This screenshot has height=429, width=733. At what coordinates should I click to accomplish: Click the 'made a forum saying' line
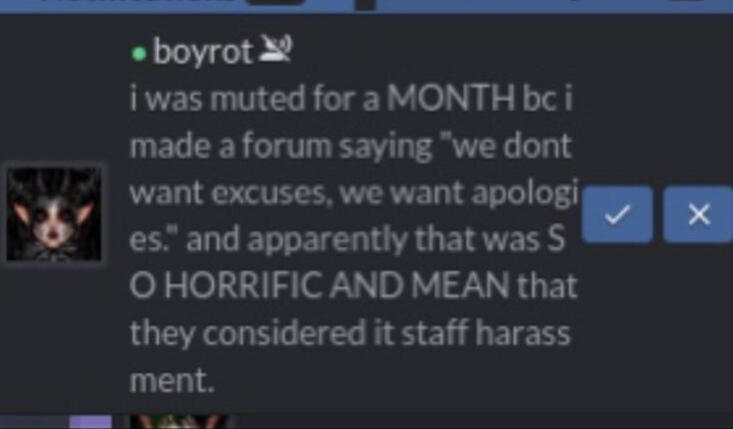pyautogui.click(x=281, y=146)
